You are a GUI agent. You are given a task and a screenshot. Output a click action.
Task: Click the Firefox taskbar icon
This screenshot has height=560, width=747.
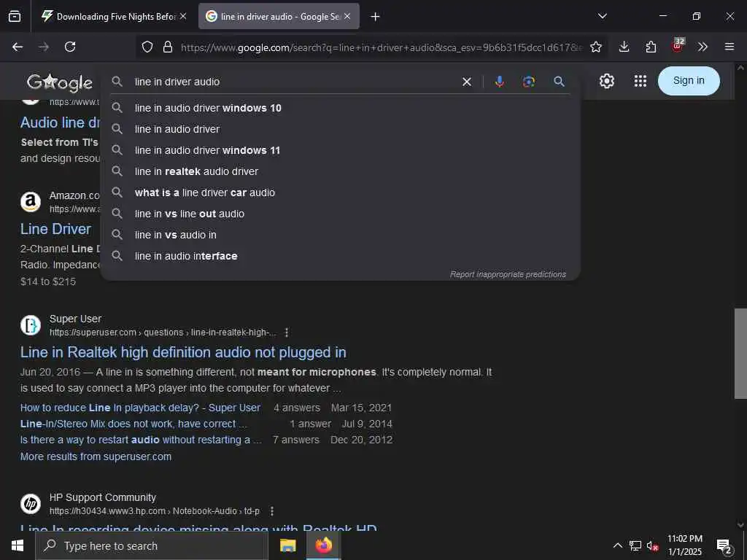pyautogui.click(x=323, y=545)
